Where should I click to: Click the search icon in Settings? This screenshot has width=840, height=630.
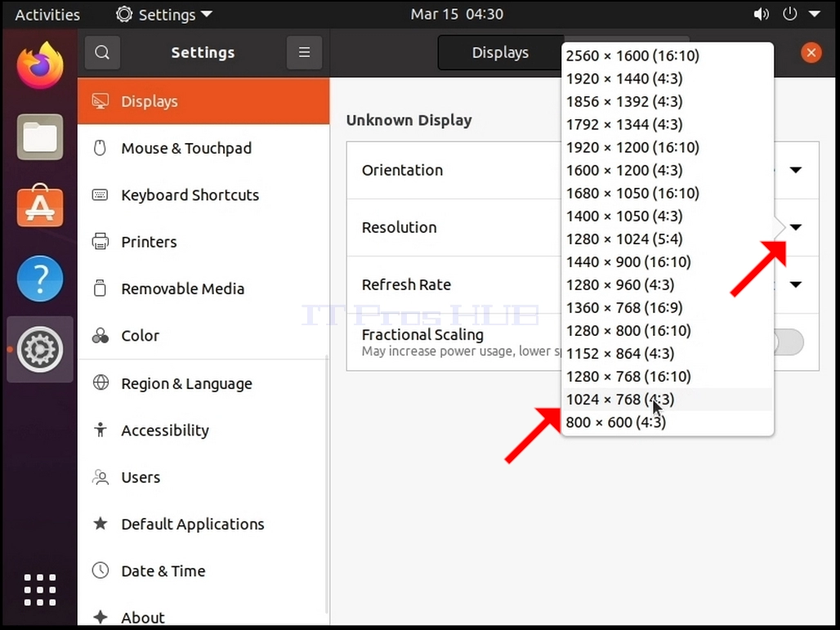[x=102, y=52]
